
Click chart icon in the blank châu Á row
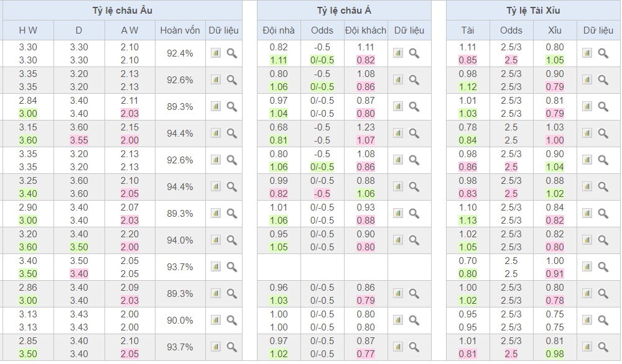398,267
